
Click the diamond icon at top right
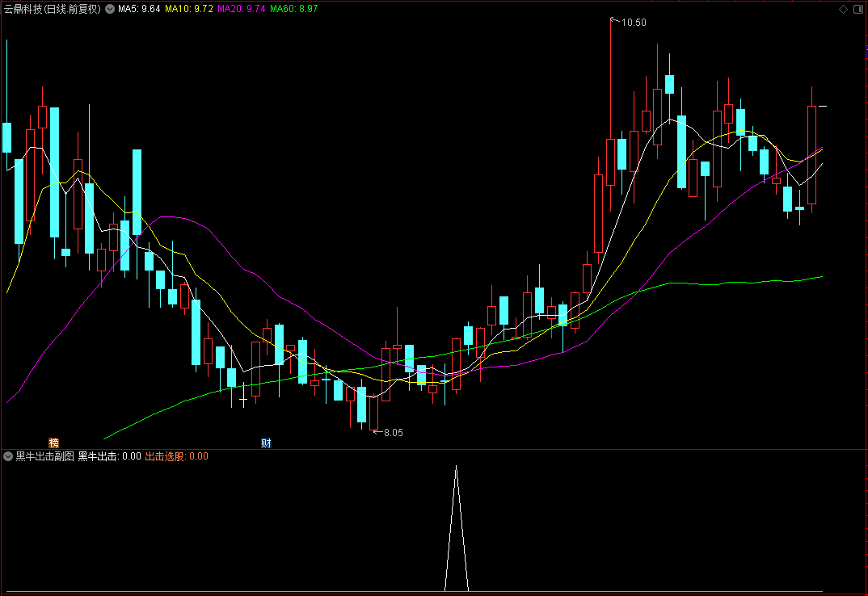tap(843, 9)
